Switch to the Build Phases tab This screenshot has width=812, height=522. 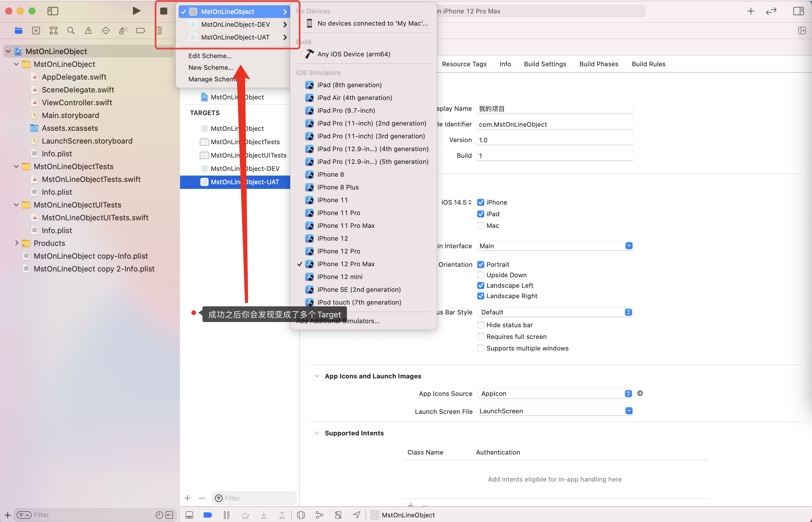click(x=599, y=64)
